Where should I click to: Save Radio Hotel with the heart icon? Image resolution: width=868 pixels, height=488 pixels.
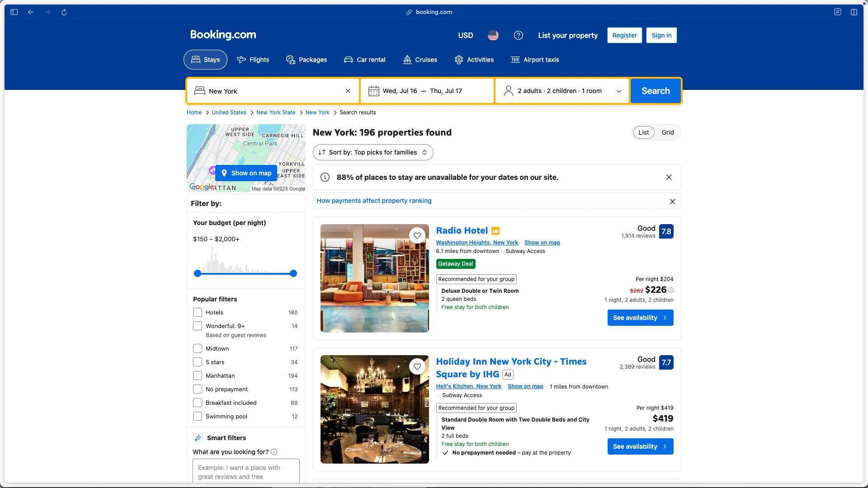pyautogui.click(x=417, y=235)
